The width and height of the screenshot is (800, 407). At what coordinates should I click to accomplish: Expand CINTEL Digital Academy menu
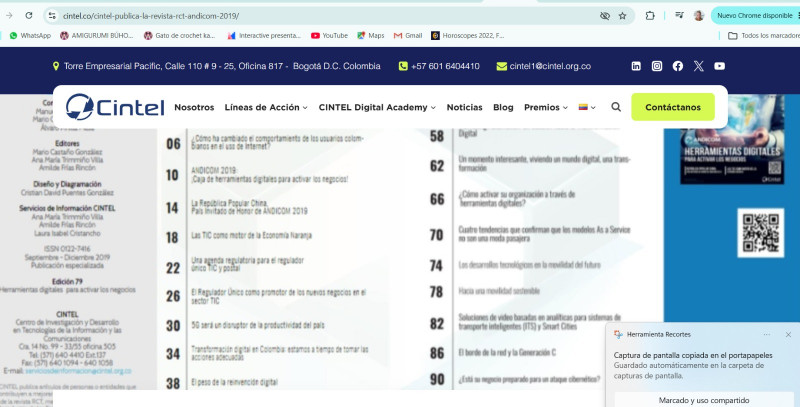pyautogui.click(x=377, y=107)
